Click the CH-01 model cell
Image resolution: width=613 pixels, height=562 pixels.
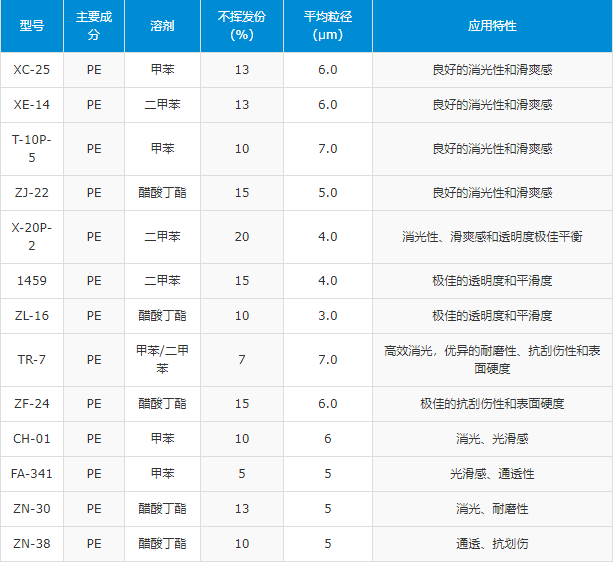31,438
